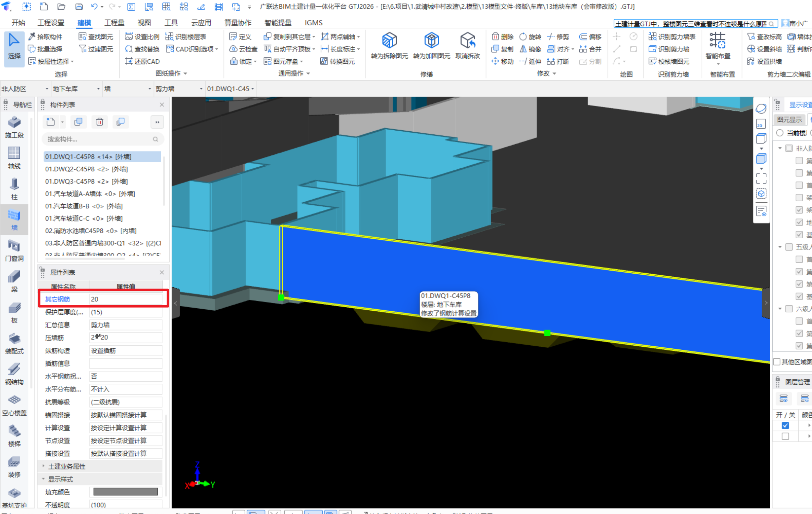Image resolution: width=812 pixels, height=514 pixels.
Task: Toggle the 其他区域图 checkbox
Action: 777,362
